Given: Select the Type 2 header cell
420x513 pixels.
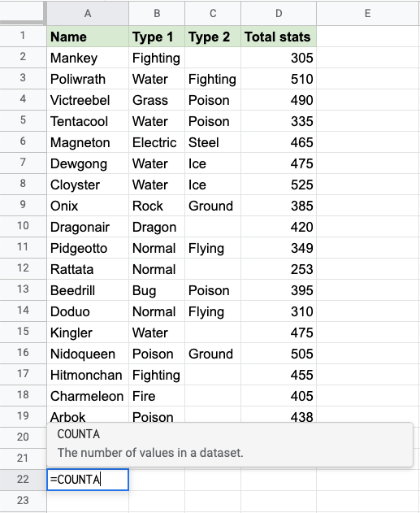Looking at the screenshot, I should (213, 37).
